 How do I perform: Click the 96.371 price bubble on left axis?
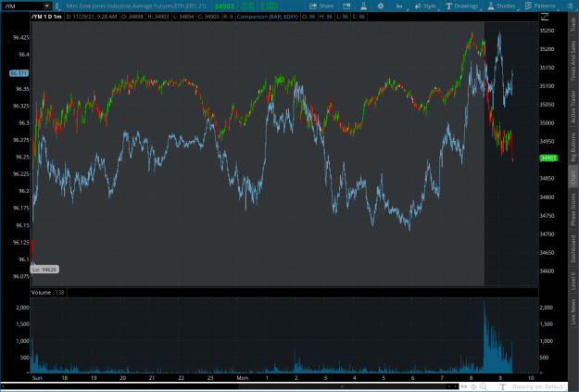coord(19,73)
